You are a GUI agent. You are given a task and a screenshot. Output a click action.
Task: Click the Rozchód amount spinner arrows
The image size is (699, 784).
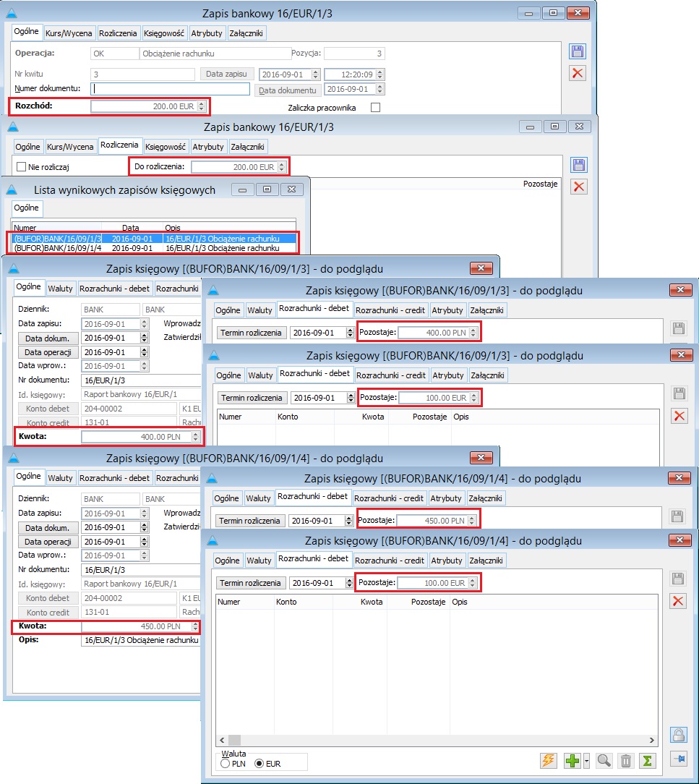(202, 106)
